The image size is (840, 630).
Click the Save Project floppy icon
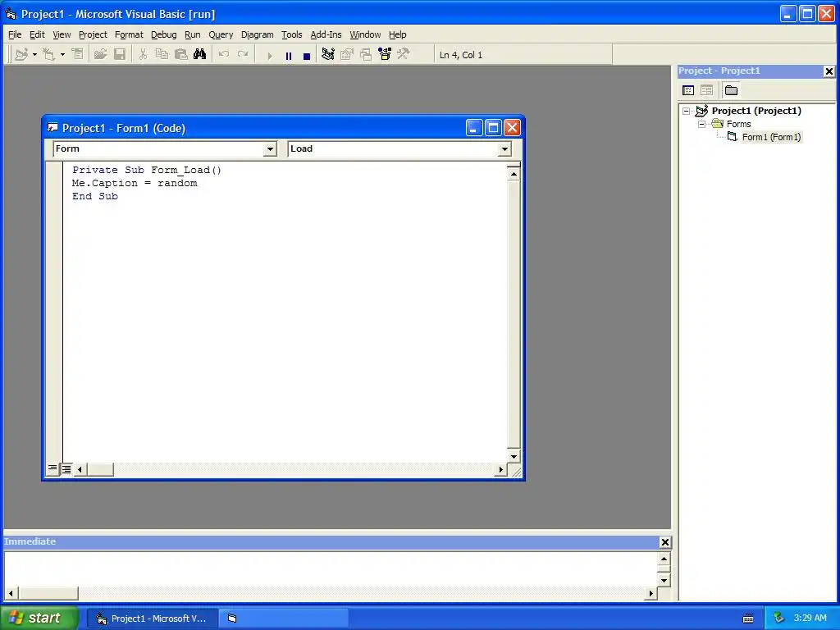pyautogui.click(x=120, y=55)
